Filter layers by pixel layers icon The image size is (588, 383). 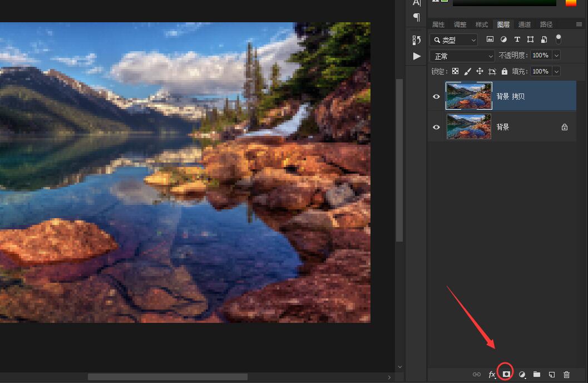pyautogui.click(x=490, y=39)
